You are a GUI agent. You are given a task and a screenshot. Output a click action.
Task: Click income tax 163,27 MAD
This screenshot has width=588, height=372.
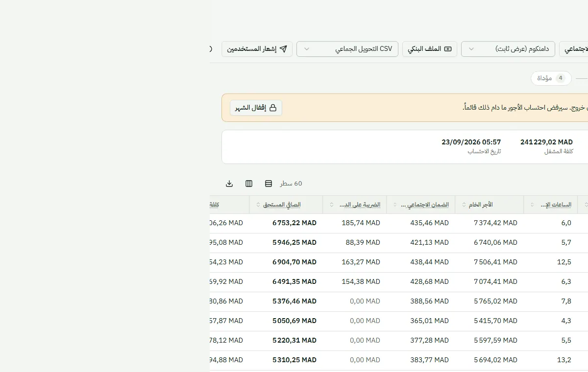(361, 262)
